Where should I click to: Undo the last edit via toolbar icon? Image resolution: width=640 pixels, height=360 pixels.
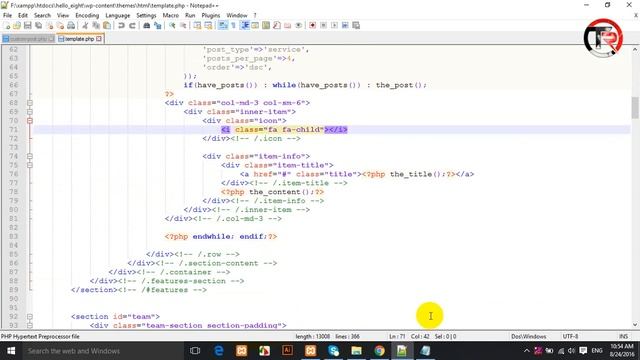[x=121, y=25]
